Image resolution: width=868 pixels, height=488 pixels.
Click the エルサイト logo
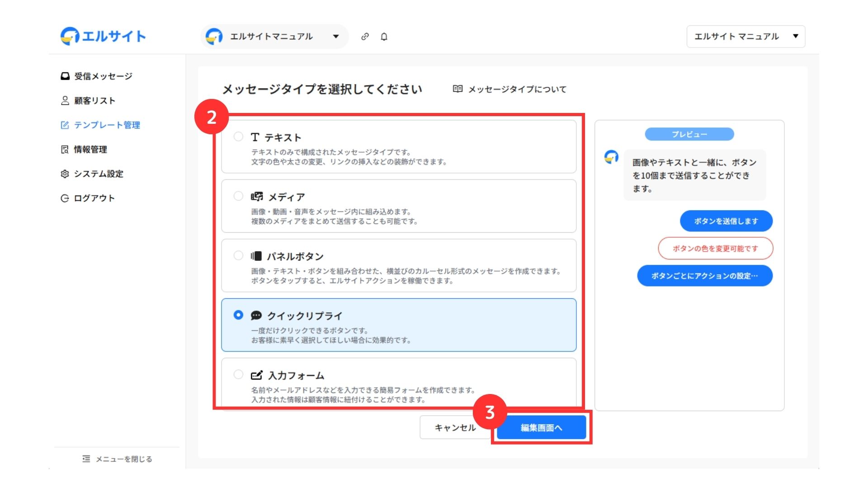103,36
